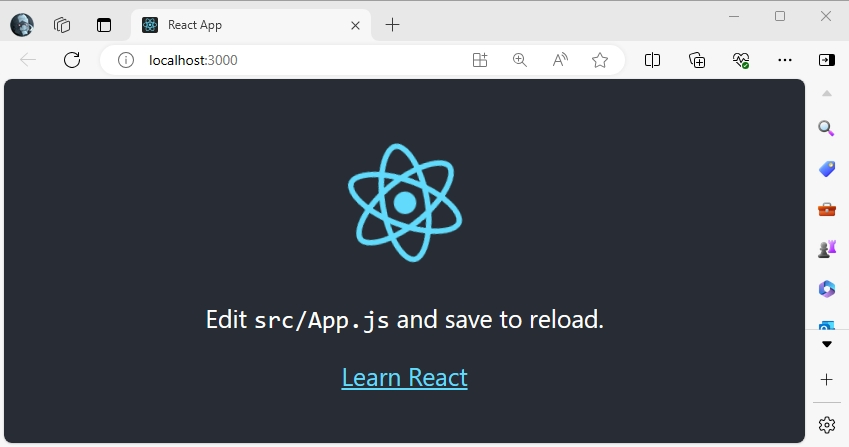Viewport: 849px width, 447px height.
Task: Open the Microsoft 365 sidebar icon
Action: point(827,289)
